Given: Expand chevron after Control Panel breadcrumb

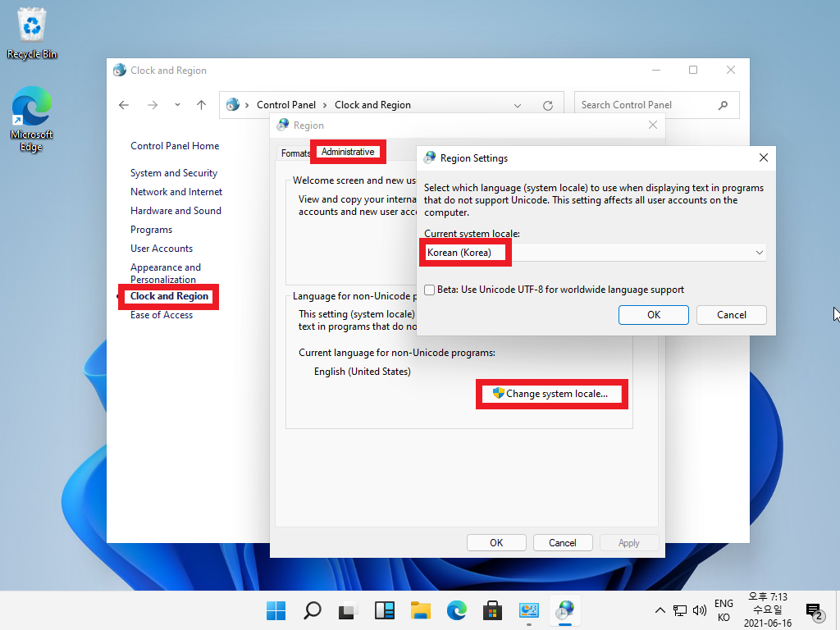Looking at the screenshot, I should pyautogui.click(x=325, y=105).
